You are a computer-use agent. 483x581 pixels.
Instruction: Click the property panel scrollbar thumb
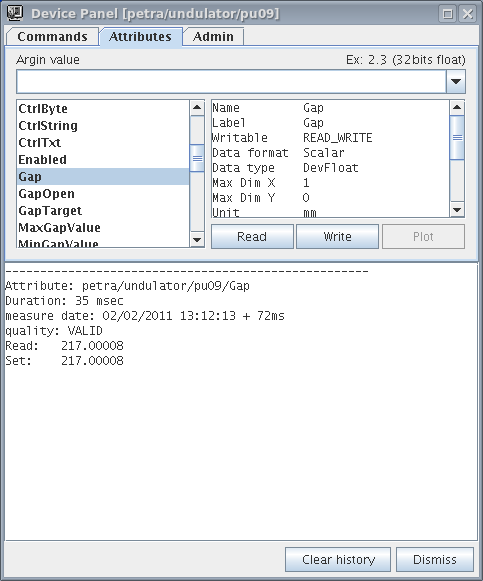tap(457, 137)
